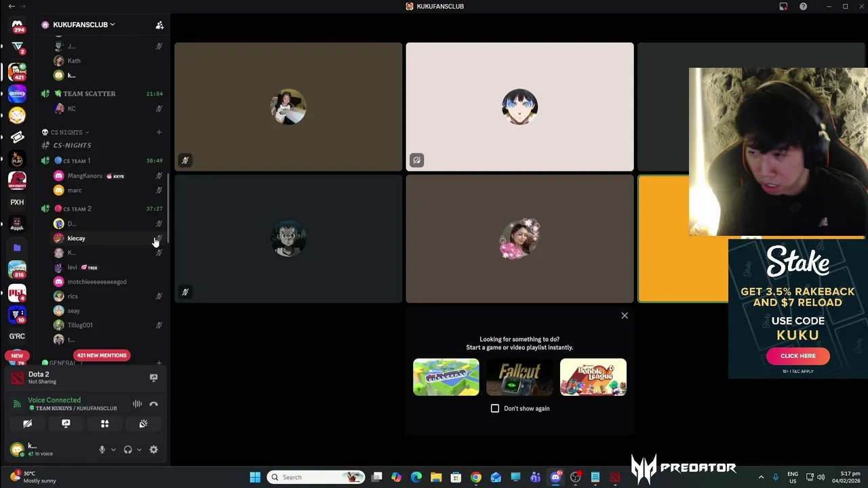Open the soundboard icon
This screenshot has width=868, height=488.
tap(143, 424)
